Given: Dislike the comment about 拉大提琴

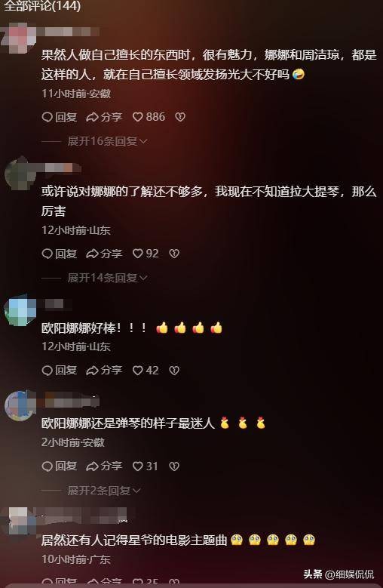Looking at the screenshot, I should coord(174,254).
